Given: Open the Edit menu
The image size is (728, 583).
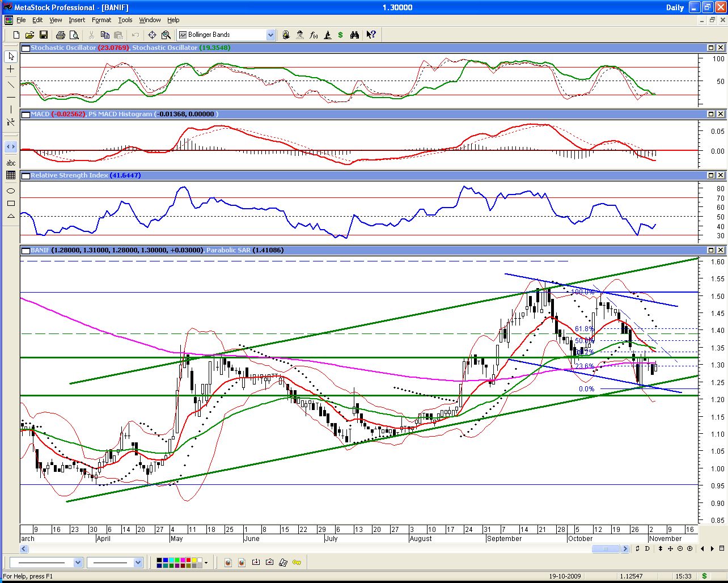Looking at the screenshot, I should pos(37,20).
